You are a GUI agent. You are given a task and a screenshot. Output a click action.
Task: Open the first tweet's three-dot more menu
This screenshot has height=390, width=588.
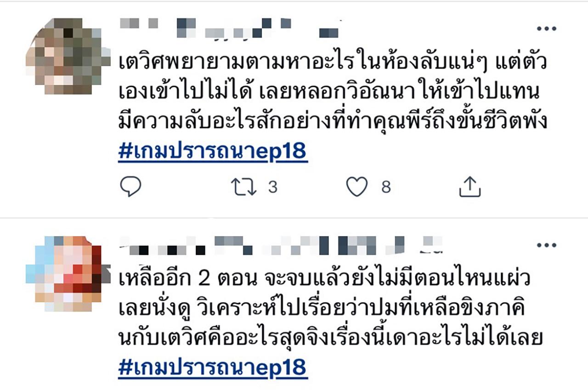pyautogui.click(x=546, y=28)
